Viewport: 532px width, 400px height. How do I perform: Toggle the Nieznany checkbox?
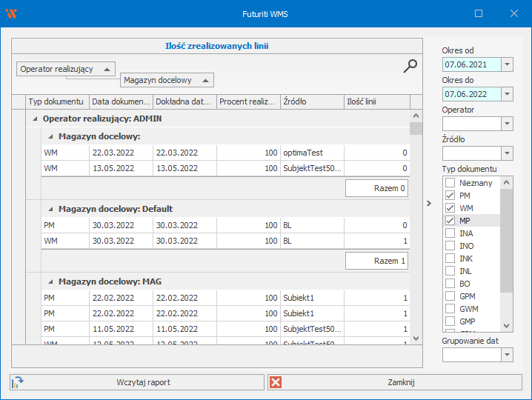click(450, 182)
